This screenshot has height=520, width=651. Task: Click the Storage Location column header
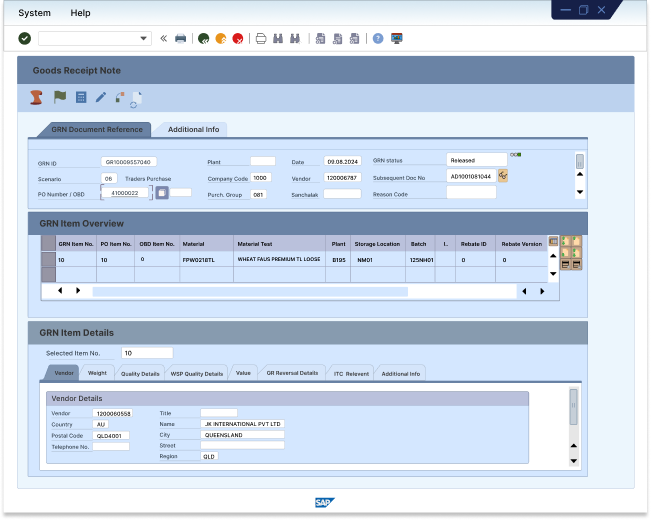click(377, 244)
